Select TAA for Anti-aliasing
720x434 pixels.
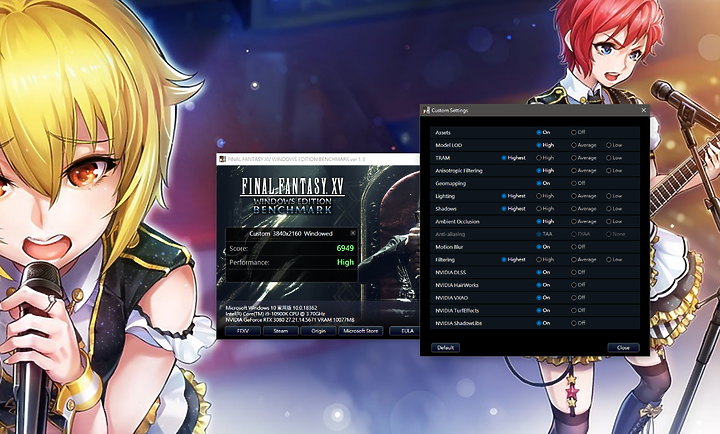point(545,234)
